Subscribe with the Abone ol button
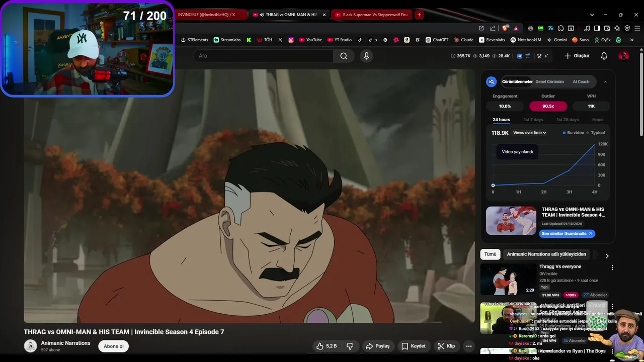 click(x=114, y=346)
